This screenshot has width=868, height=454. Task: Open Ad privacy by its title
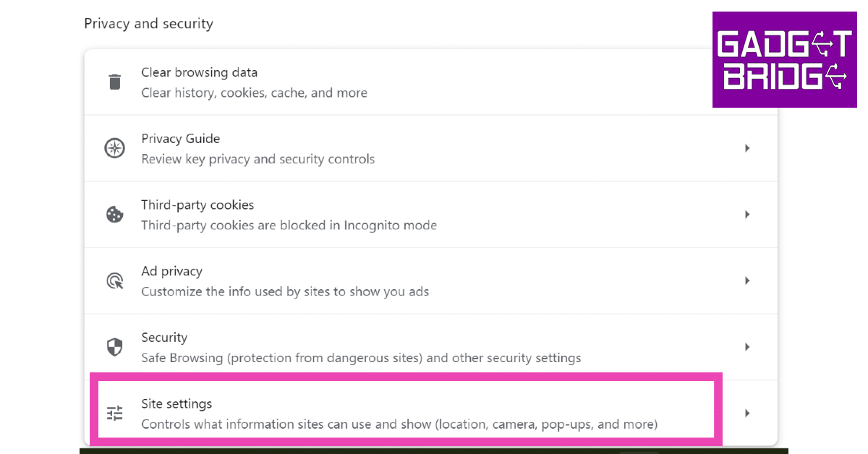pos(171,271)
